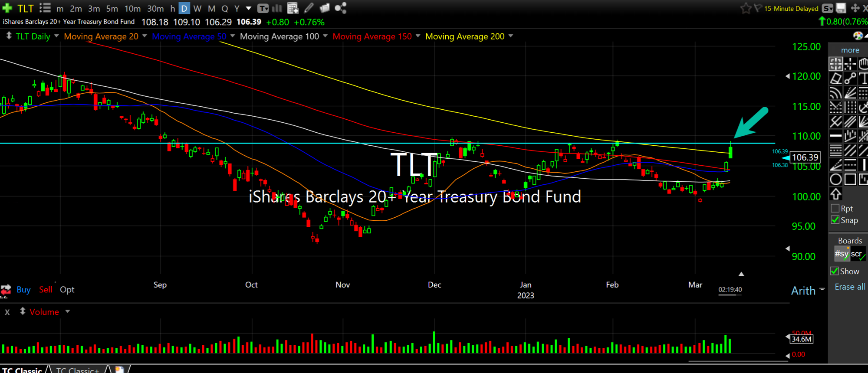Click the stacked folders layout icon
Image resolution: width=868 pixels, height=373 pixels.
coord(324,8)
